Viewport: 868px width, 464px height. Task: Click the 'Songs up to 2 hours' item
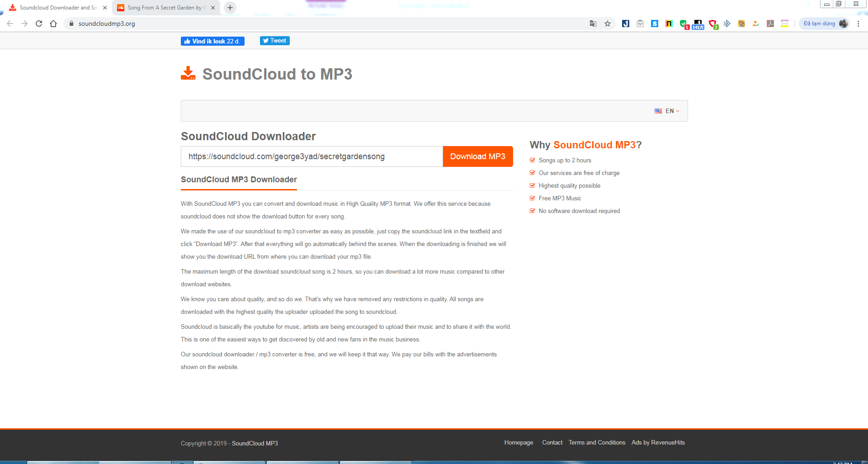565,160
